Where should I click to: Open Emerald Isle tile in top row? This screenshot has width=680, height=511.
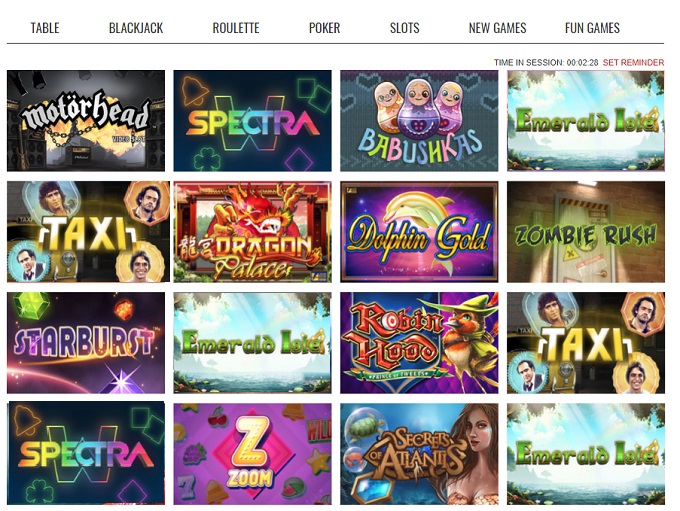click(x=585, y=121)
